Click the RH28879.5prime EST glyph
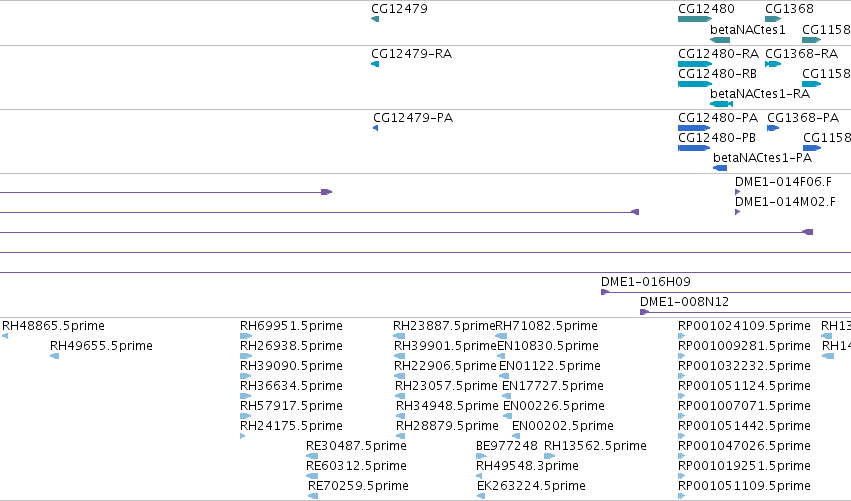This screenshot has width=851, height=501. pyautogui.click(x=401, y=436)
